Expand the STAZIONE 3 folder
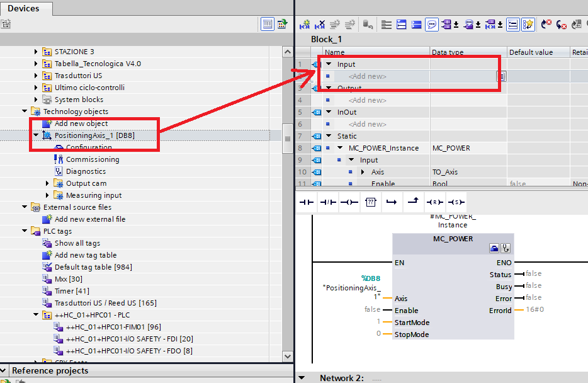Image resolution: width=588 pixels, height=383 pixels. [37, 52]
